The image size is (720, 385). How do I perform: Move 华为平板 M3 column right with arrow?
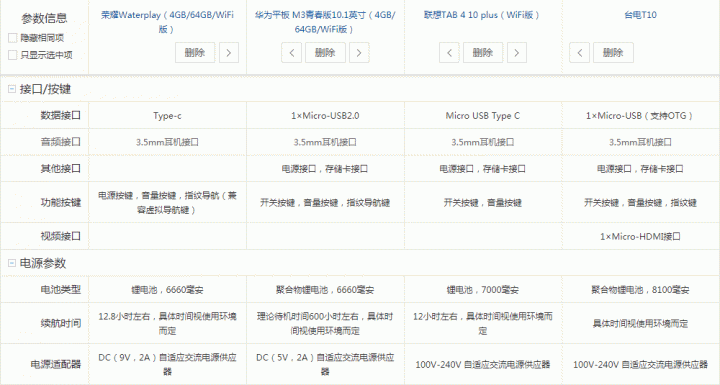(x=359, y=53)
